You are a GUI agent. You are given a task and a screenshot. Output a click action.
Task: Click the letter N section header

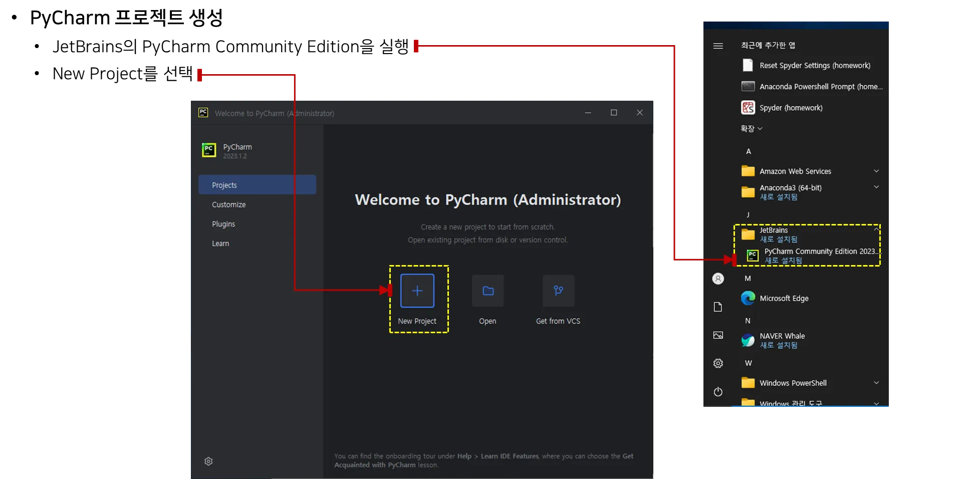pos(748,321)
